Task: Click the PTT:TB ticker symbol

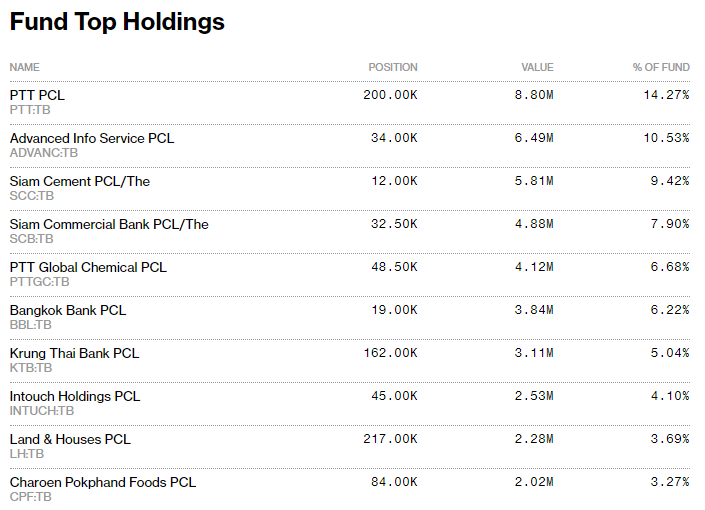Action: click(x=30, y=109)
